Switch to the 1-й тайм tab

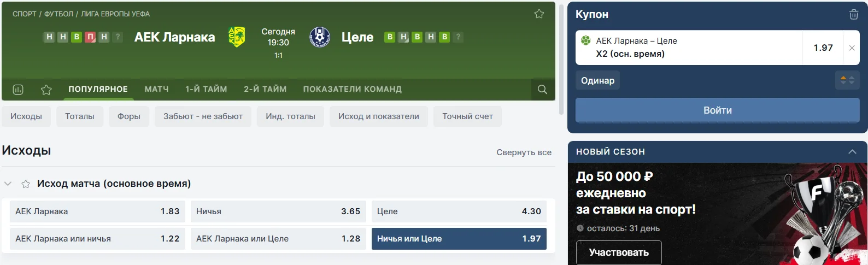tap(206, 89)
